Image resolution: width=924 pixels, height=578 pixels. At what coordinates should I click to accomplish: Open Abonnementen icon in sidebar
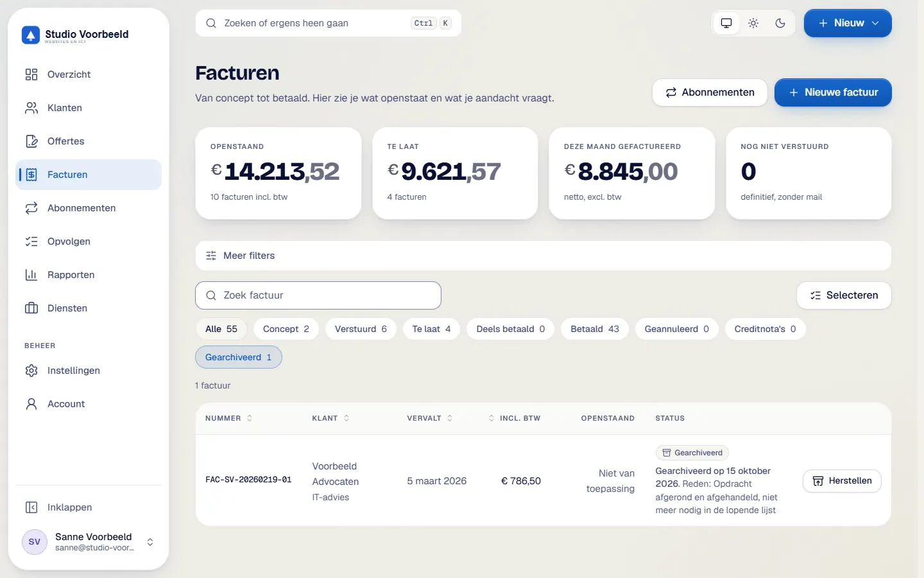coord(31,208)
